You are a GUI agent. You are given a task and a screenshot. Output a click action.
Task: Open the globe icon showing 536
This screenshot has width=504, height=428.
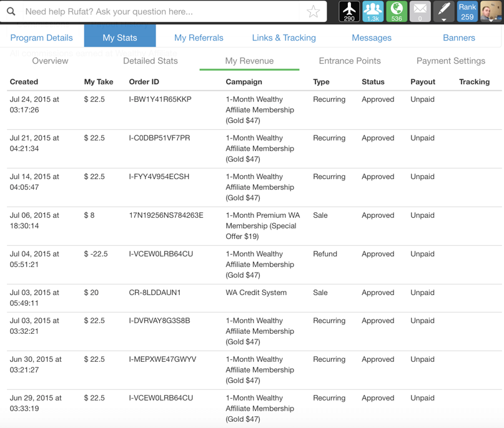pyautogui.click(x=397, y=12)
